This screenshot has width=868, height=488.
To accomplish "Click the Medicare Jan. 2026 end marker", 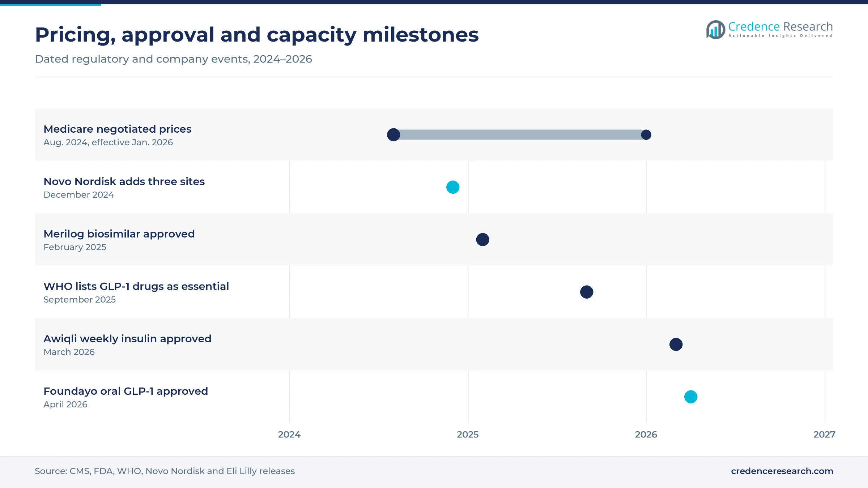I will 646,135.
